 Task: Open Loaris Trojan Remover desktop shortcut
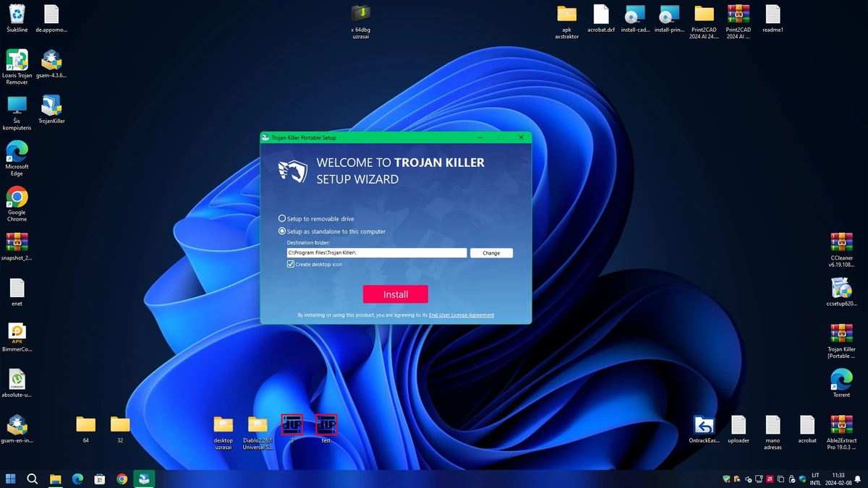(17, 67)
